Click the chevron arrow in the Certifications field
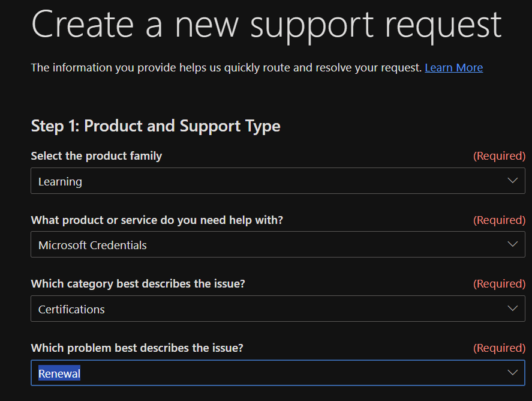The image size is (532, 401). pos(512,309)
